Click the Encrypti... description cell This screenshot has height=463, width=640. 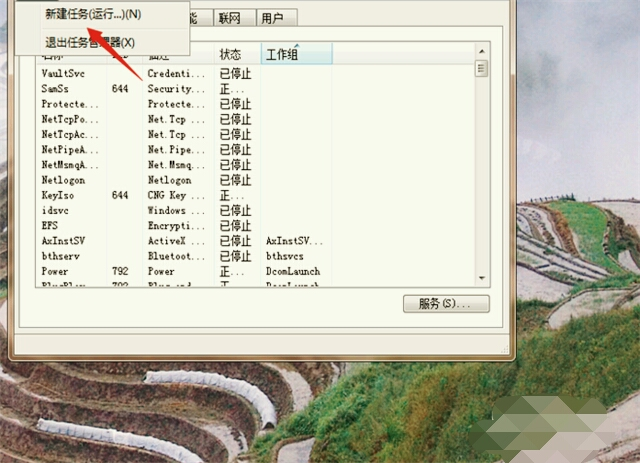click(176, 226)
